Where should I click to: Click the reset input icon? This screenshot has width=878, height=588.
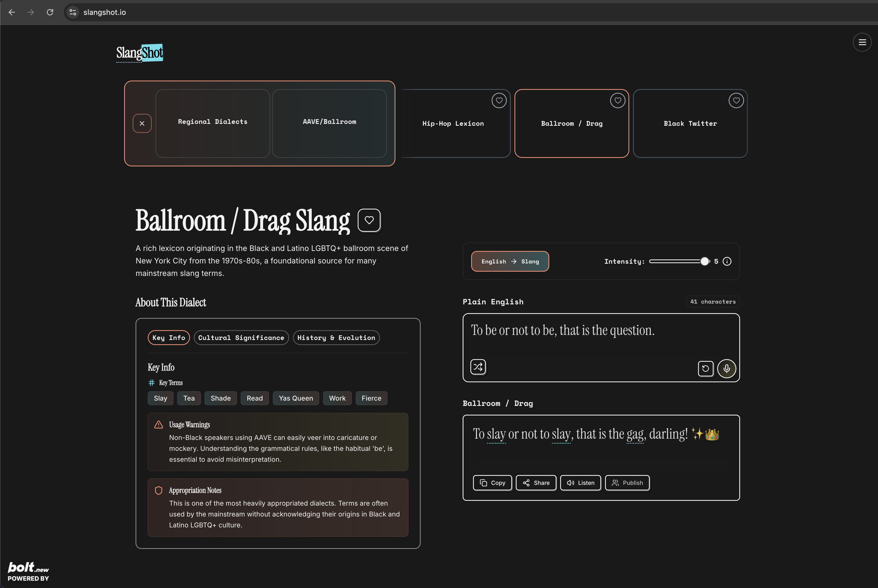[x=705, y=368]
